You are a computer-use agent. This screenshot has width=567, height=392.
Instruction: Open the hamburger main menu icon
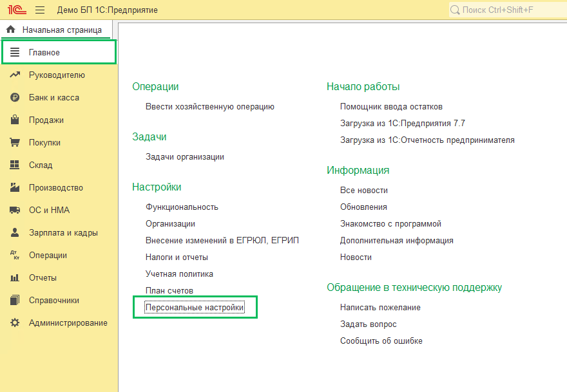(x=40, y=10)
